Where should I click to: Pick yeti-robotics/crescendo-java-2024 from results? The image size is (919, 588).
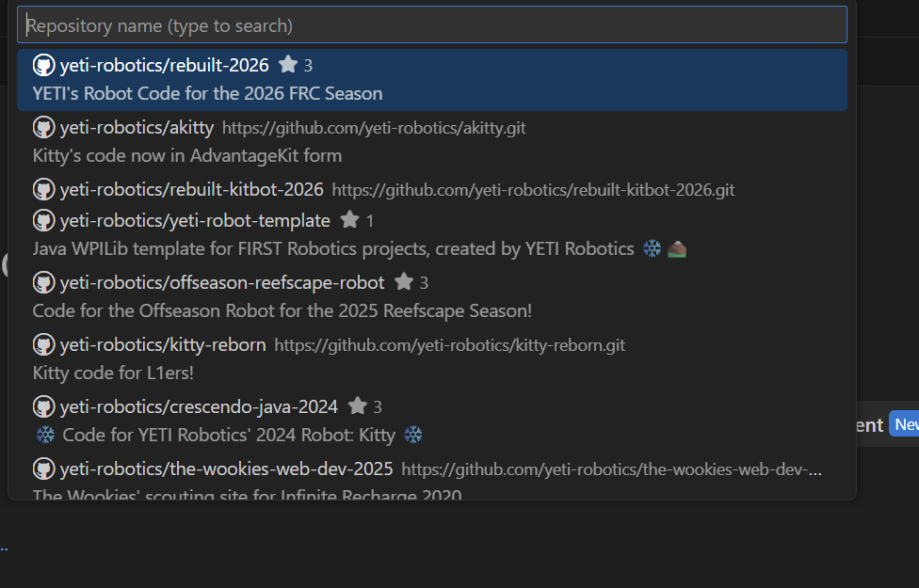(199, 406)
